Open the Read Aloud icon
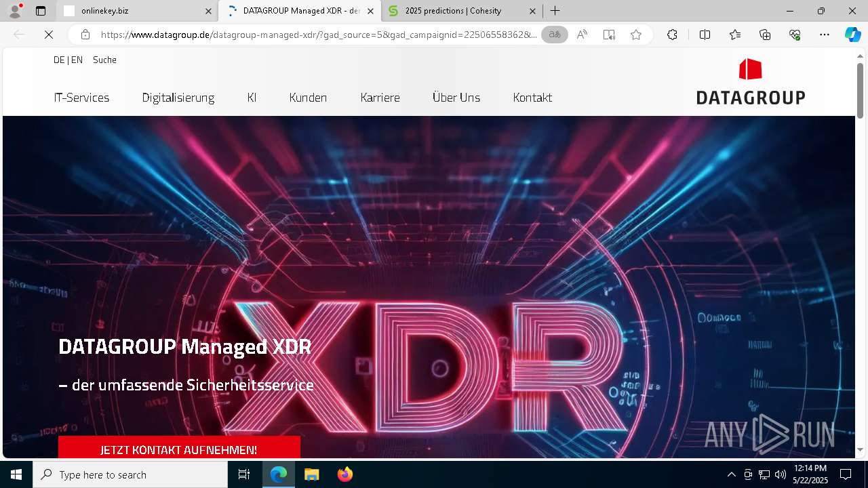Image resolution: width=868 pixels, height=488 pixels. tap(582, 35)
